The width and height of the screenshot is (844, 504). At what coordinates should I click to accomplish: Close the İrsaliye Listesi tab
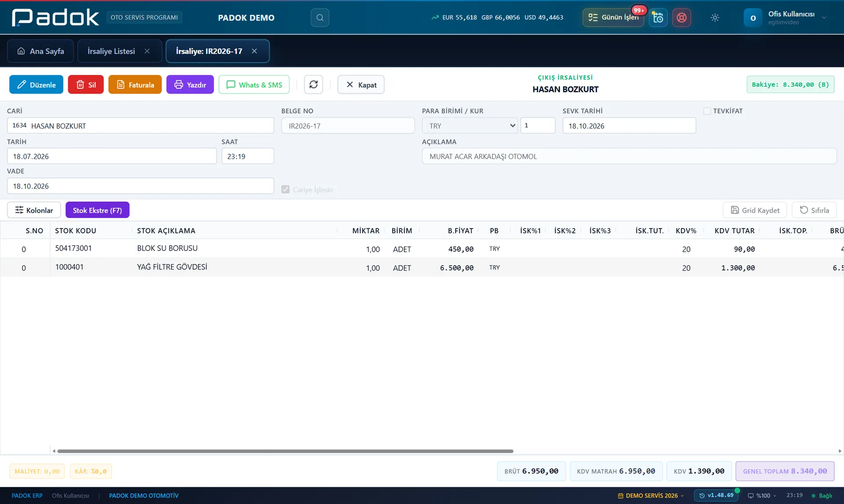click(147, 51)
